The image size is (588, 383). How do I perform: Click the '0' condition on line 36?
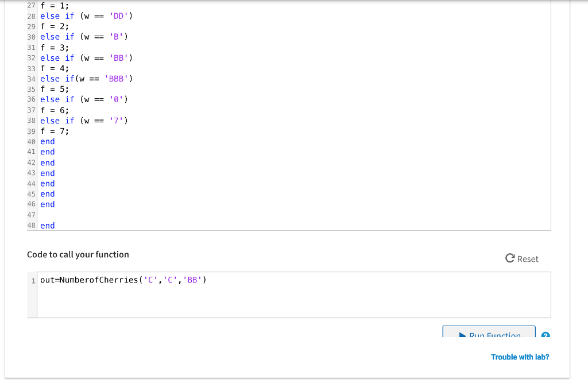coord(118,99)
